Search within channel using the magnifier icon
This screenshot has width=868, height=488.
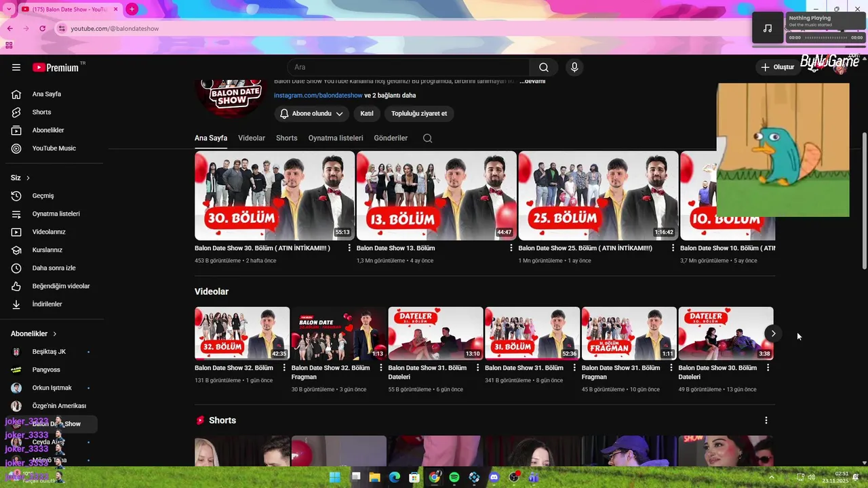tap(427, 138)
